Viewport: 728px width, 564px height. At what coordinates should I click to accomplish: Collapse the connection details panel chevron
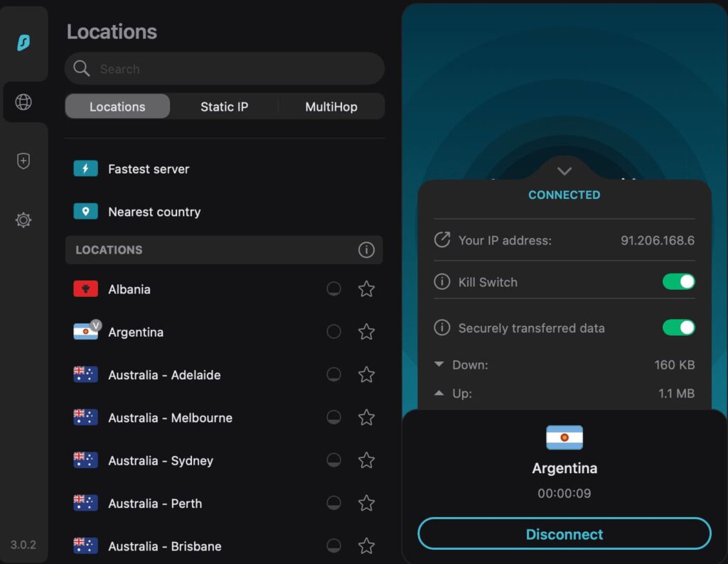564,171
